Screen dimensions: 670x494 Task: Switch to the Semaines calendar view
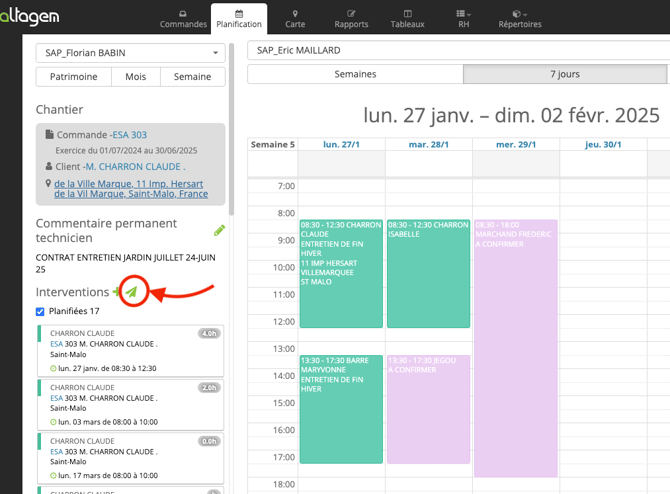(x=355, y=75)
